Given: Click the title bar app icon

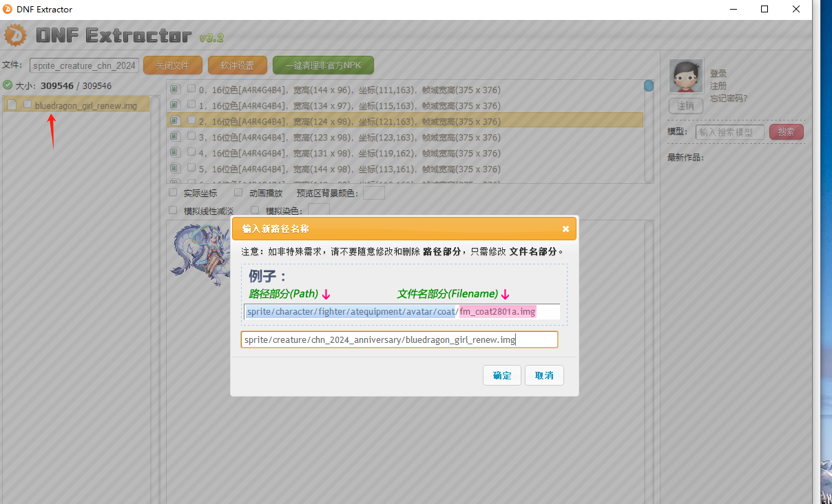Looking at the screenshot, I should [x=8, y=9].
